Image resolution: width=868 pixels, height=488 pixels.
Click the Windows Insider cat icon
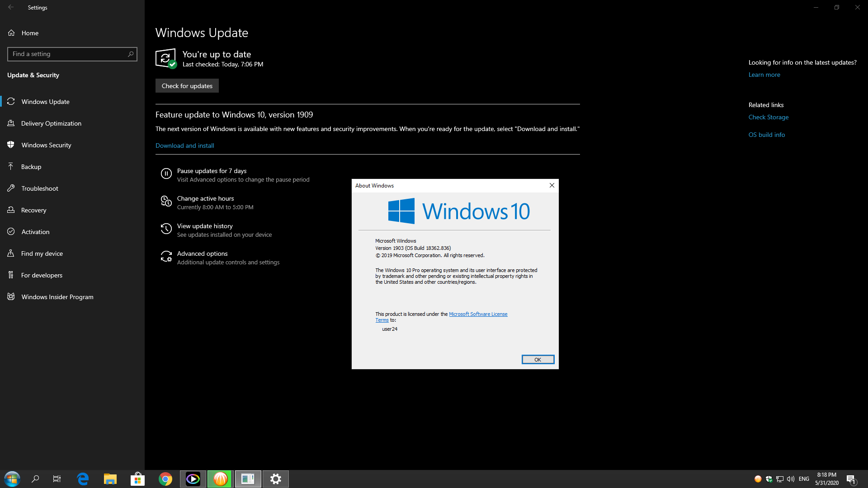[x=11, y=296]
